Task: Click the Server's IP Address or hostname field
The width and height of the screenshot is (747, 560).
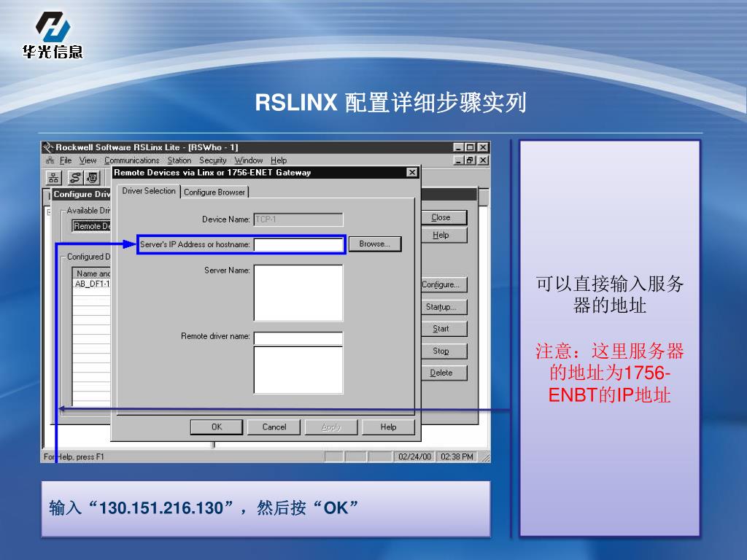Action: pyautogui.click(x=298, y=245)
